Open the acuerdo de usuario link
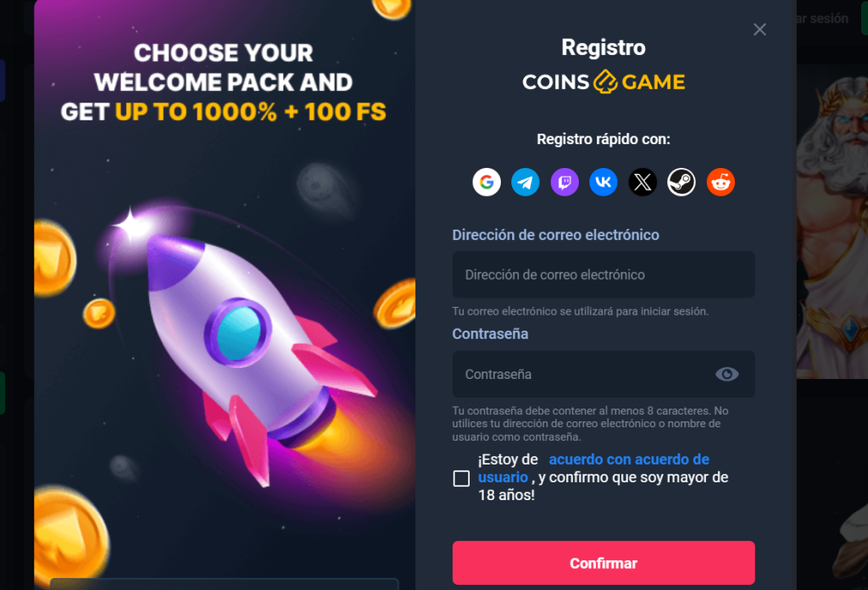Screen dimensions: 868x590 [593, 468]
